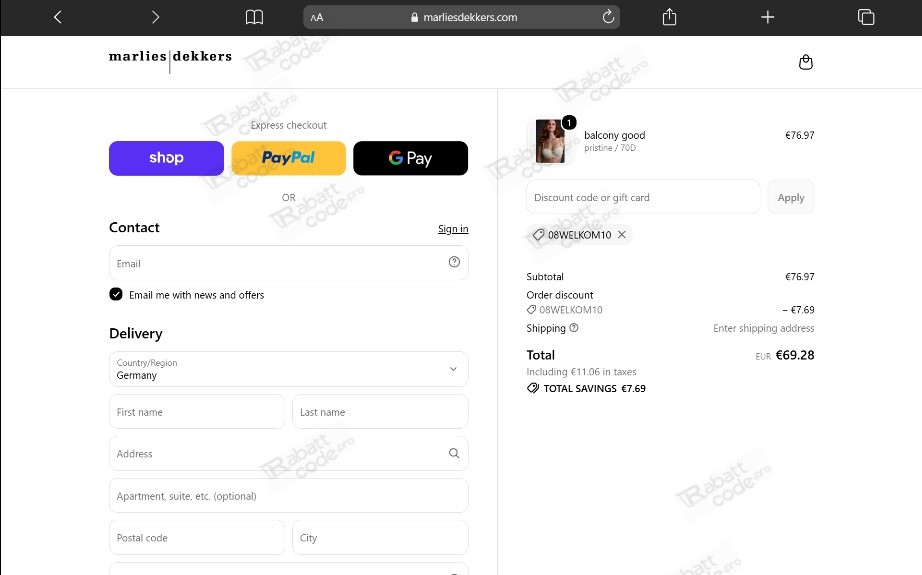Checkout using Google Pay button
Viewport: 922px width, 575px height.
click(x=410, y=158)
